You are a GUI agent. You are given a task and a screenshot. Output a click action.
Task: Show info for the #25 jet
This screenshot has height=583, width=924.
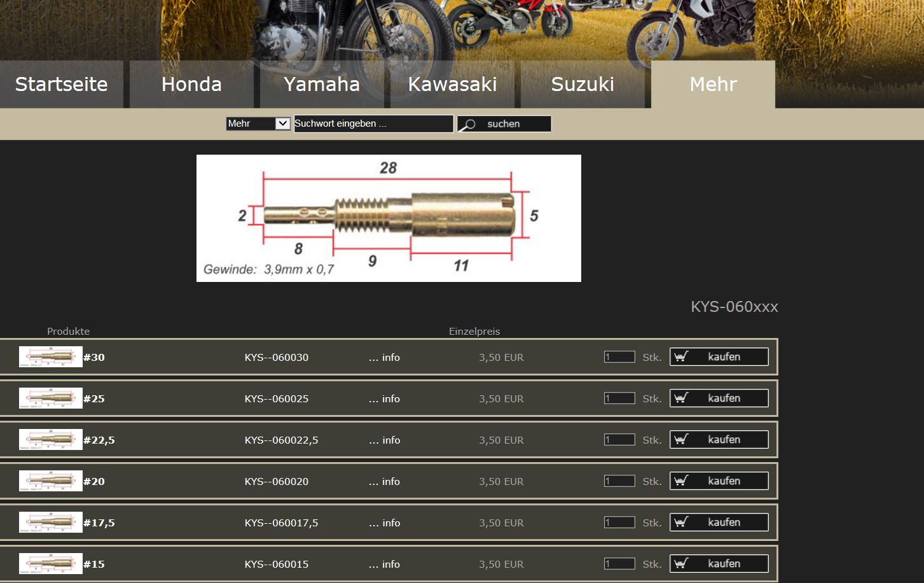click(385, 398)
